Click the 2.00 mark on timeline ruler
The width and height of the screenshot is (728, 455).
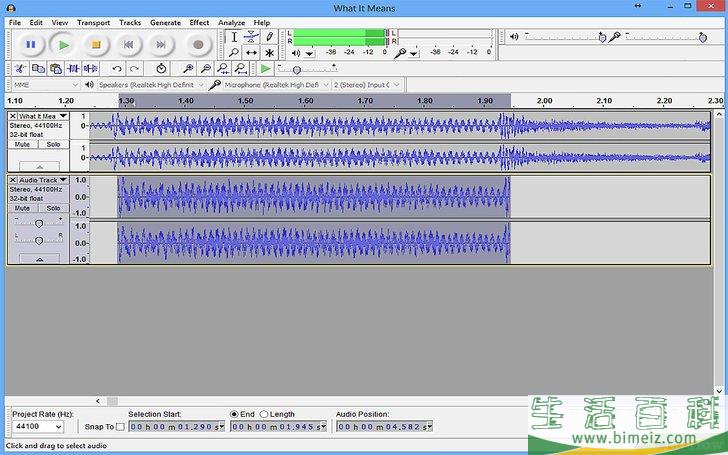544,100
